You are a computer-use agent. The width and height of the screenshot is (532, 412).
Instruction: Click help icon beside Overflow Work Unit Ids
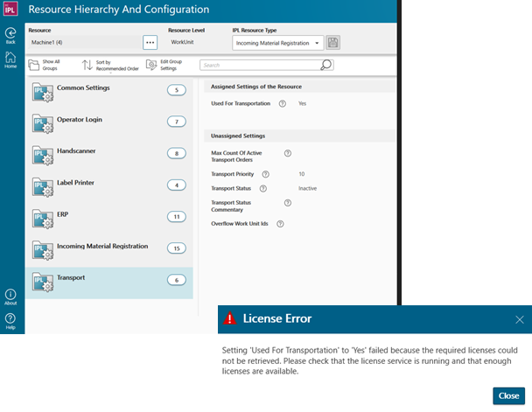pyautogui.click(x=281, y=224)
